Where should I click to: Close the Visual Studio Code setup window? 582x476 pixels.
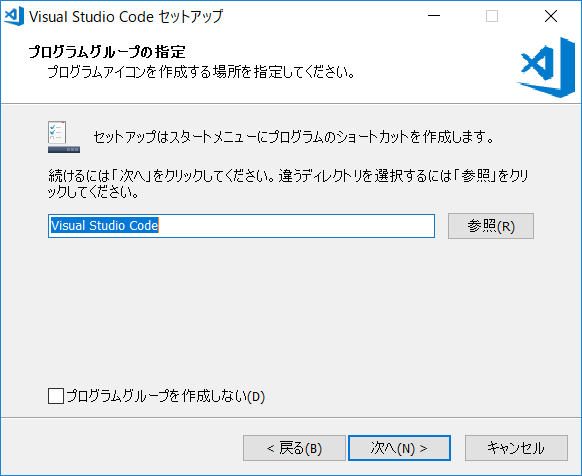pyautogui.click(x=551, y=16)
